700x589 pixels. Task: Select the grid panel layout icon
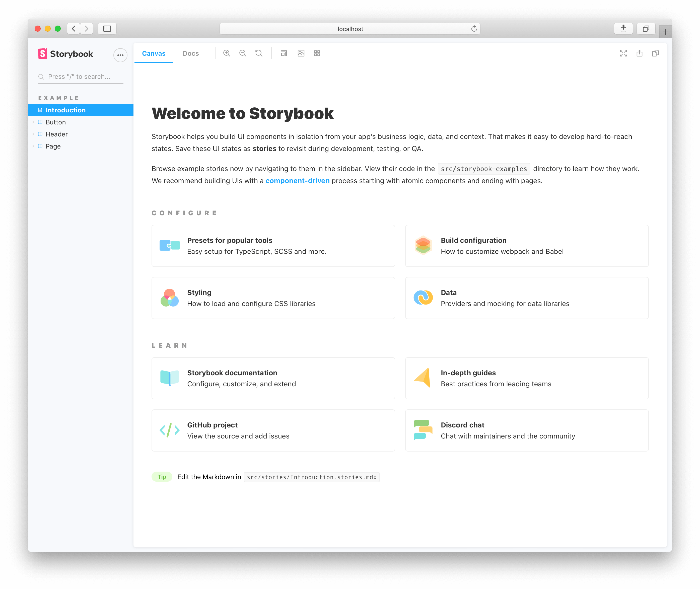click(x=317, y=53)
